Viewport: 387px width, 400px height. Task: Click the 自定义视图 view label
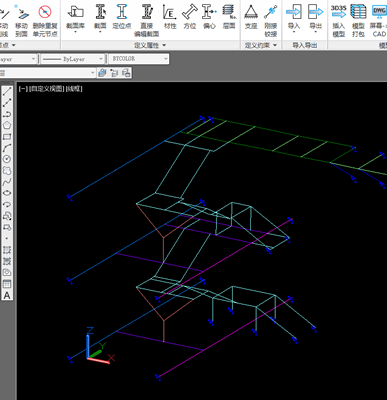click(x=46, y=89)
